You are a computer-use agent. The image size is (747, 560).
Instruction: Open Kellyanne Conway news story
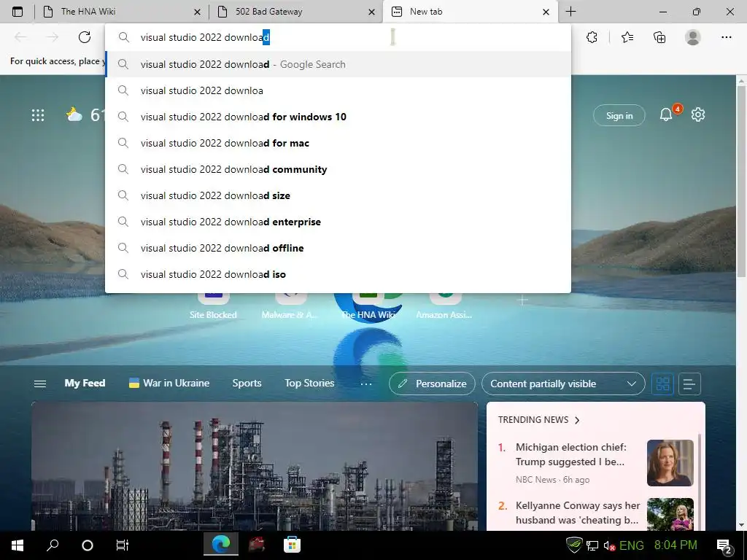[x=578, y=513]
